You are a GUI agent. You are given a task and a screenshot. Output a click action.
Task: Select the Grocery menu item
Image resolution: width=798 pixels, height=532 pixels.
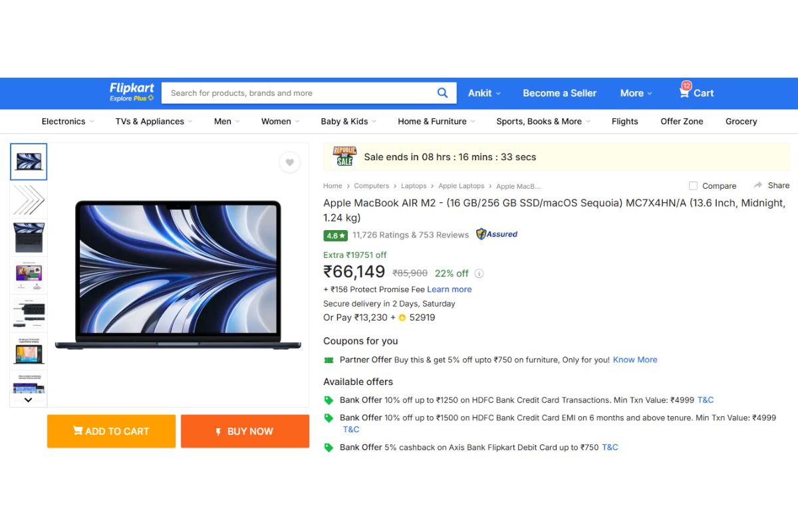741,121
